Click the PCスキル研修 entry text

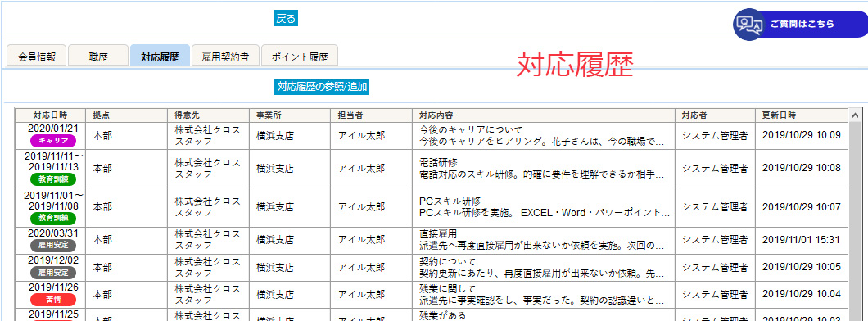coord(450,202)
